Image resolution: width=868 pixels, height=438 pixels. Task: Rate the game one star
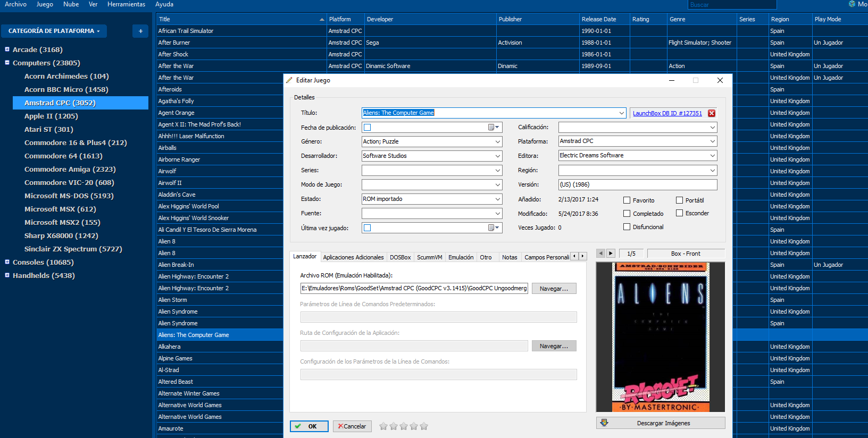383,426
